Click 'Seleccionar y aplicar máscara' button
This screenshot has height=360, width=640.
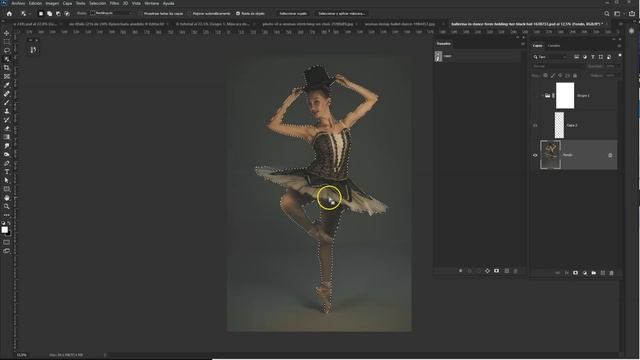click(x=341, y=13)
